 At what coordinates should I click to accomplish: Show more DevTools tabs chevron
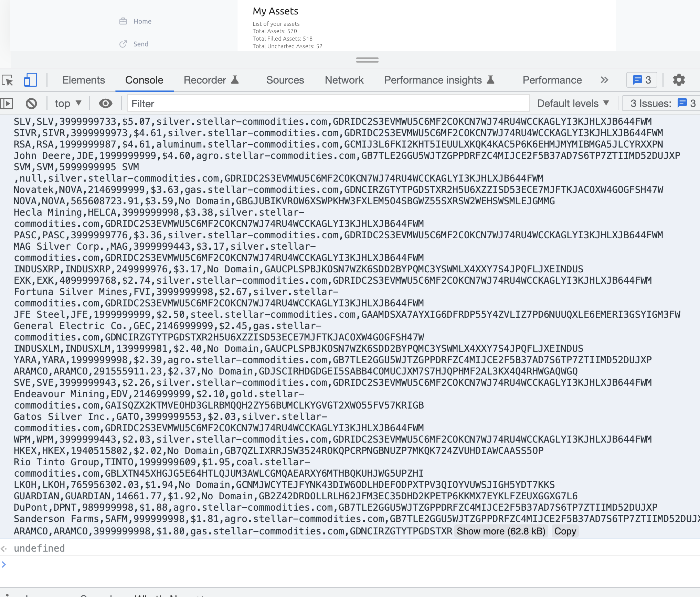(x=604, y=80)
